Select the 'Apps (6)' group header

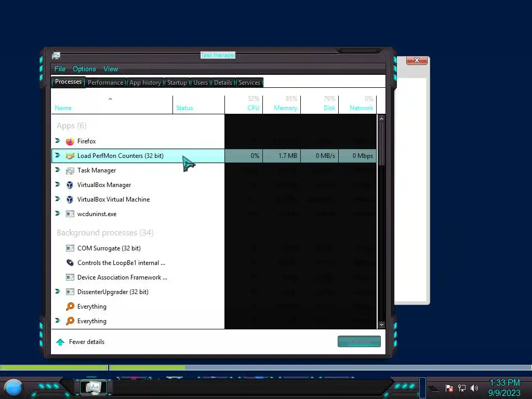pos(72,126)
